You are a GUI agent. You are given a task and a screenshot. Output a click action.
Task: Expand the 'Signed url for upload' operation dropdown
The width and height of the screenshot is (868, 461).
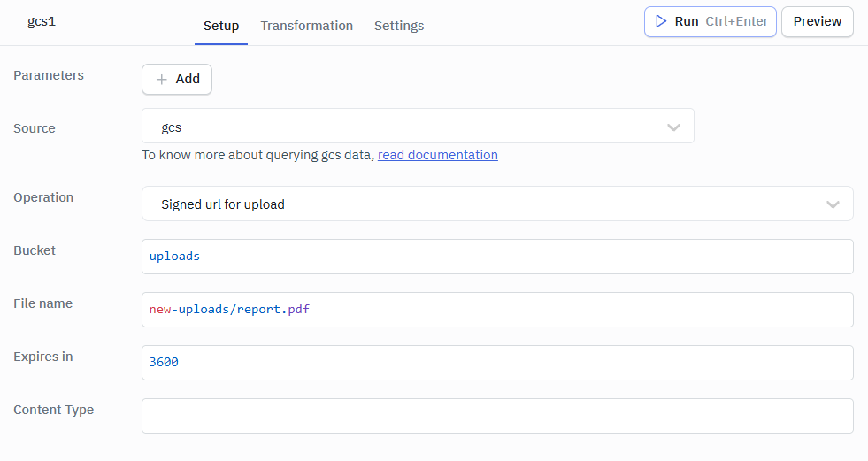tap(496, 204)
